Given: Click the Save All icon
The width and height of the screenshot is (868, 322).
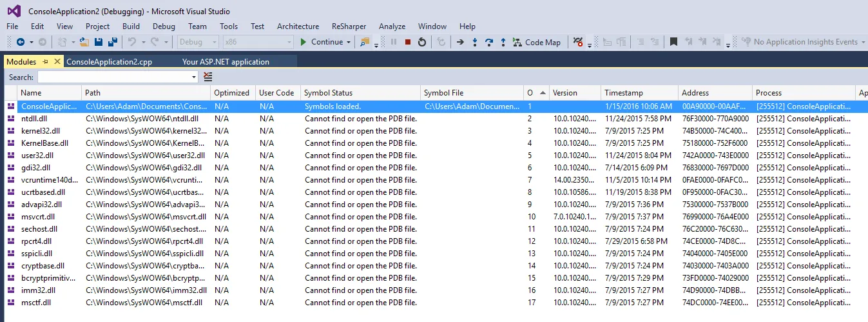Looking at the screenshot, I should coord(113,42).
